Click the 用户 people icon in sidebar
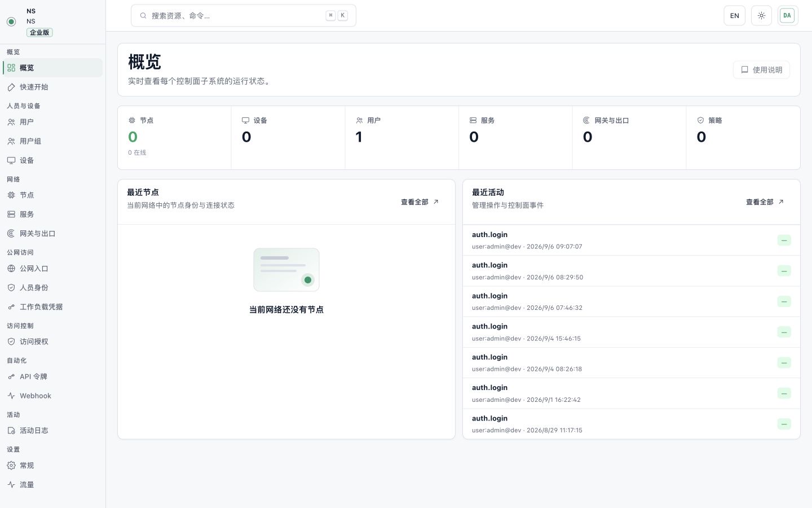 (11, 122)
